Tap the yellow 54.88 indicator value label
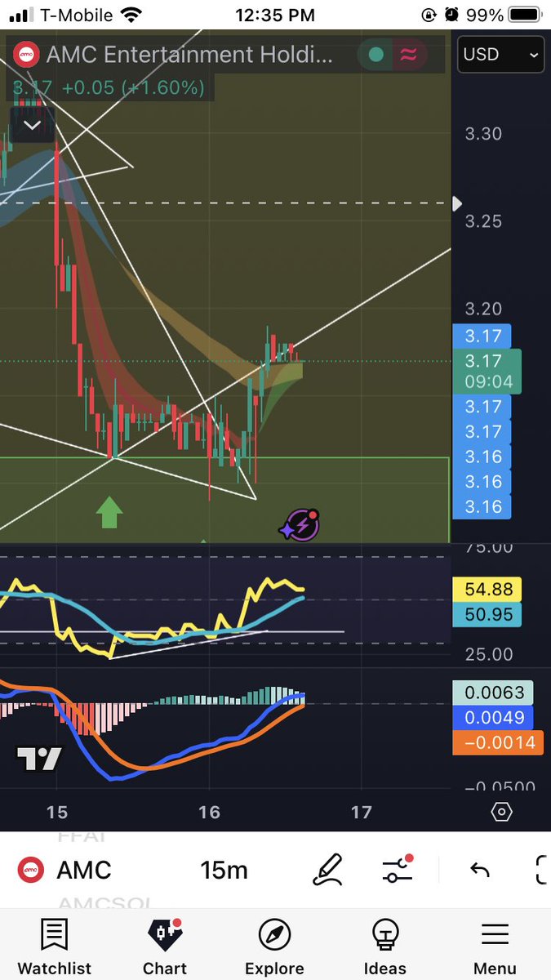The image size is (551, 980). click(487, 589)
